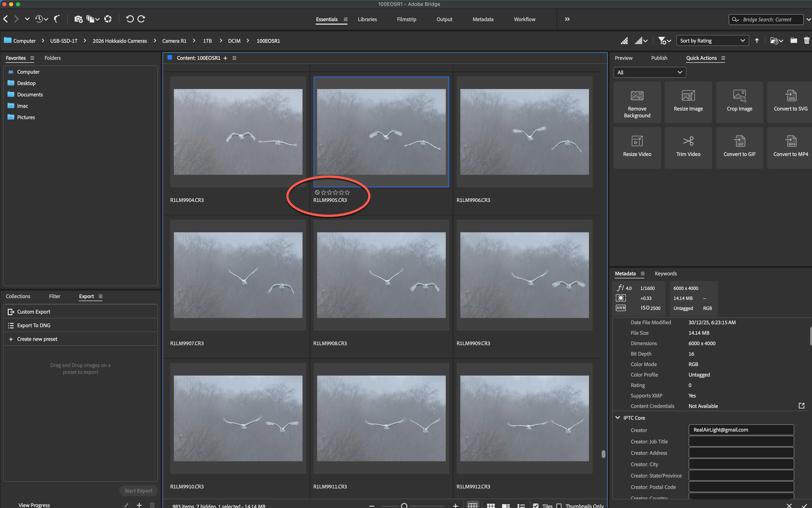812x508 pixels.
Task: Select the R1LM9908.CR3 thumbnail
Action: [381, 275]
